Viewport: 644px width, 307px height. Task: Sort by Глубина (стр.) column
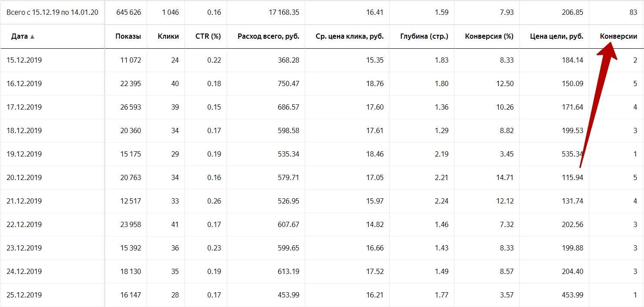click(424, 37)
